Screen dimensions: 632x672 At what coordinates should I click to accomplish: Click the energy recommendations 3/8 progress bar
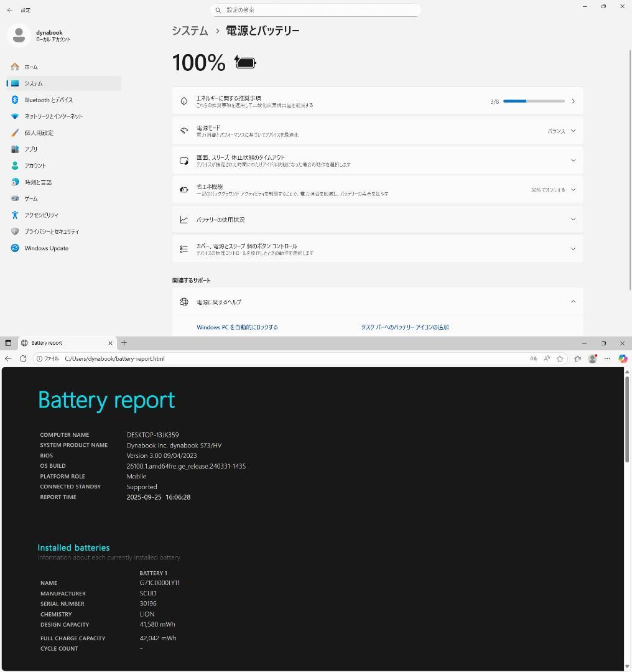534,101
